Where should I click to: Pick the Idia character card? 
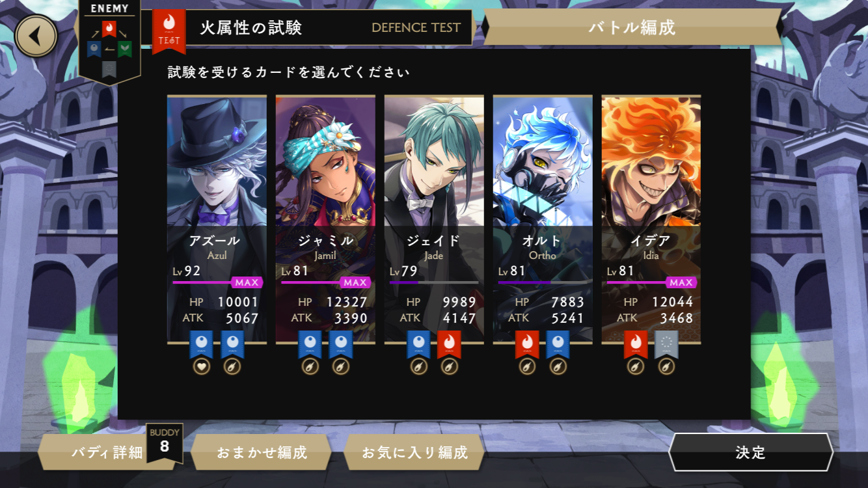tap(651, 219)
